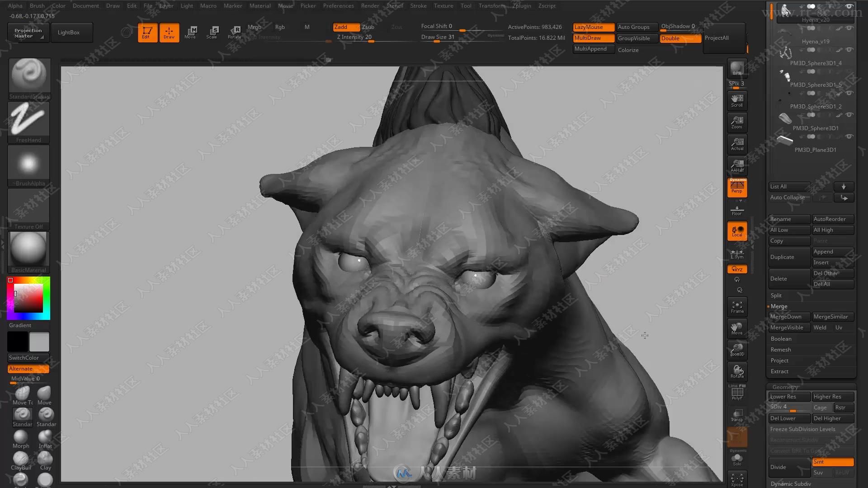The height and width of the screenshot is (488, 868).
Task: Open the Layer menu in menu bar
Action: pos(166,5)
